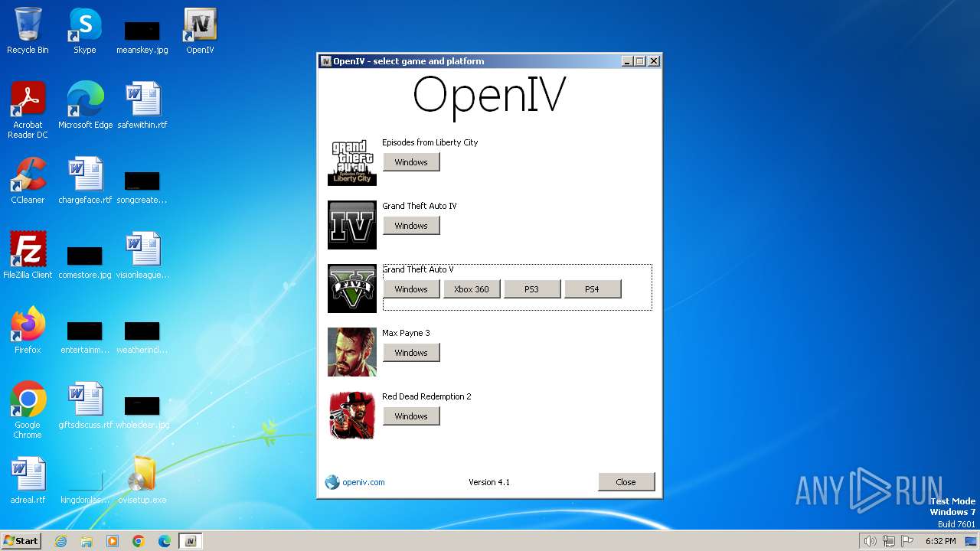Visit the openiv.com link
980x551 pixels.
(x=364, y=482)
